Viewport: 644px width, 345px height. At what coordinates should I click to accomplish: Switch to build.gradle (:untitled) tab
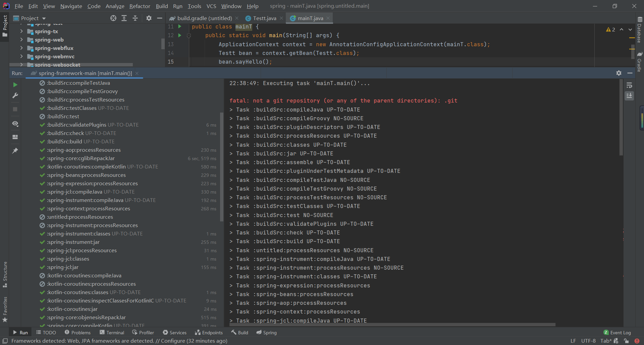[x=204, y=18]
